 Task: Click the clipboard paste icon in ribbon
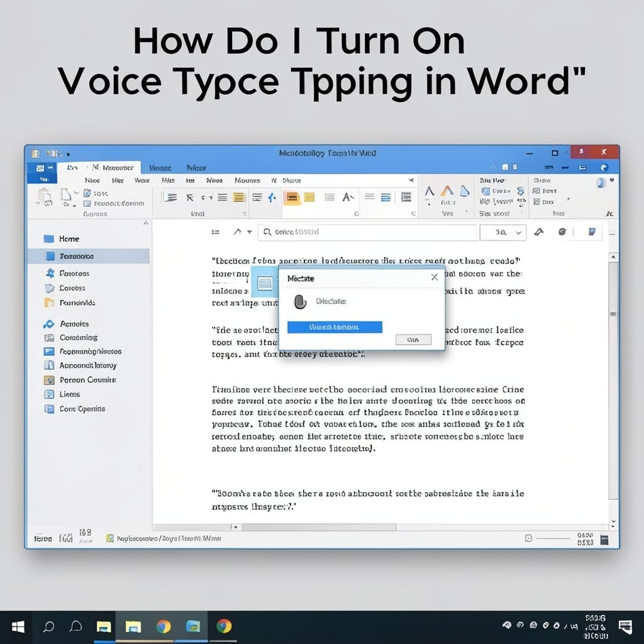pos(45,196)
